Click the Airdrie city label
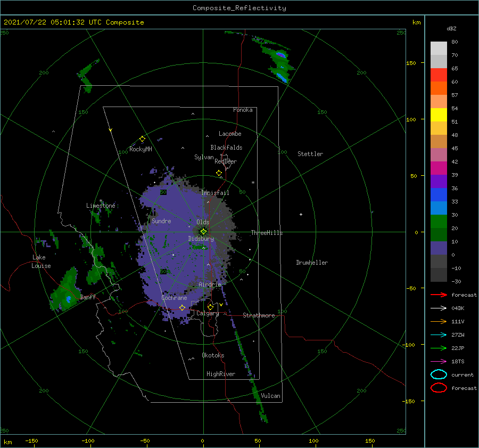This screenshot has width=479, height=448. coord(210,284)
